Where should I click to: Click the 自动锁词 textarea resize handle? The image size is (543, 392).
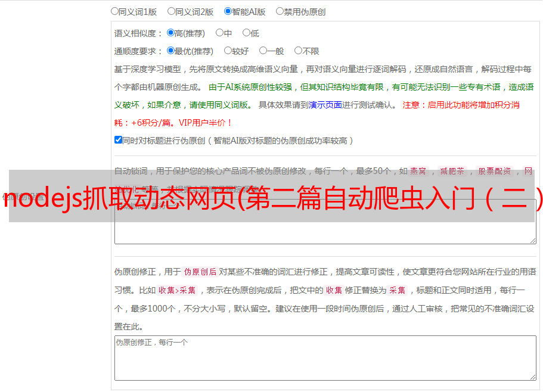533,241
